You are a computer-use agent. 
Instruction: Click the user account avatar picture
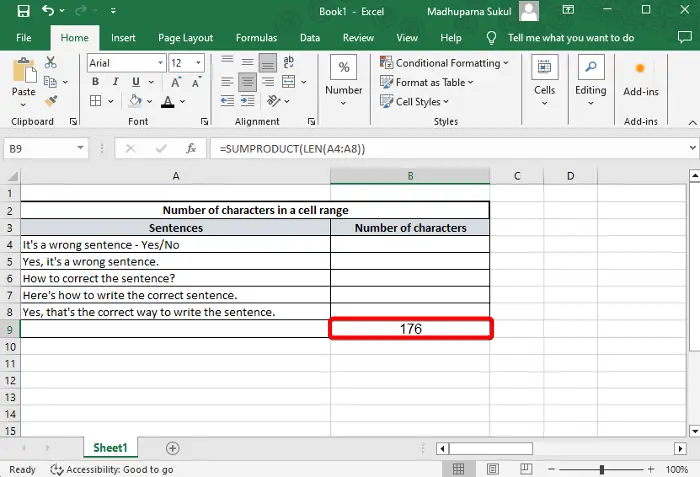(529, 11)
